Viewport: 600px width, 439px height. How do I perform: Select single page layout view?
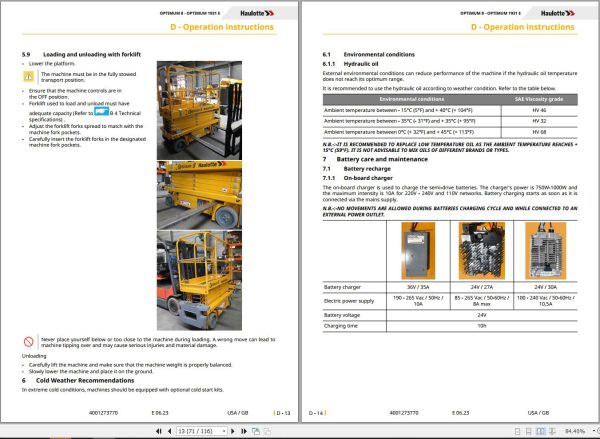517,431
